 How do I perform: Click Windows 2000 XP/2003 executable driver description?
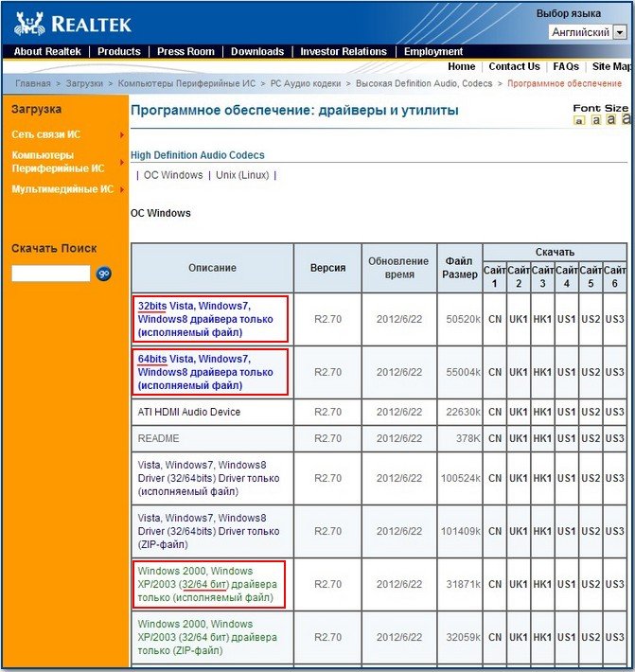207,584
